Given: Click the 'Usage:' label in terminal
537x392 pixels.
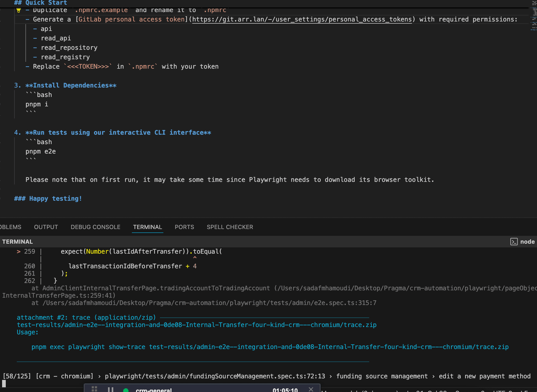Looking at the screenshot, I should point(28,332).
